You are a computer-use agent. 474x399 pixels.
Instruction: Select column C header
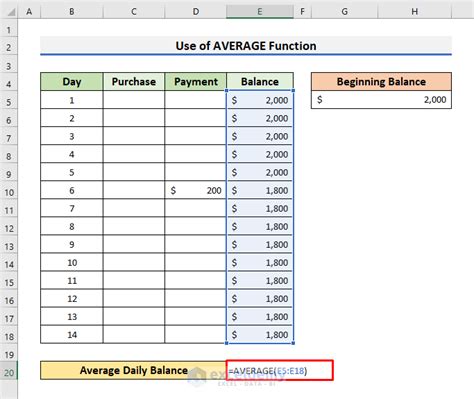134,12
